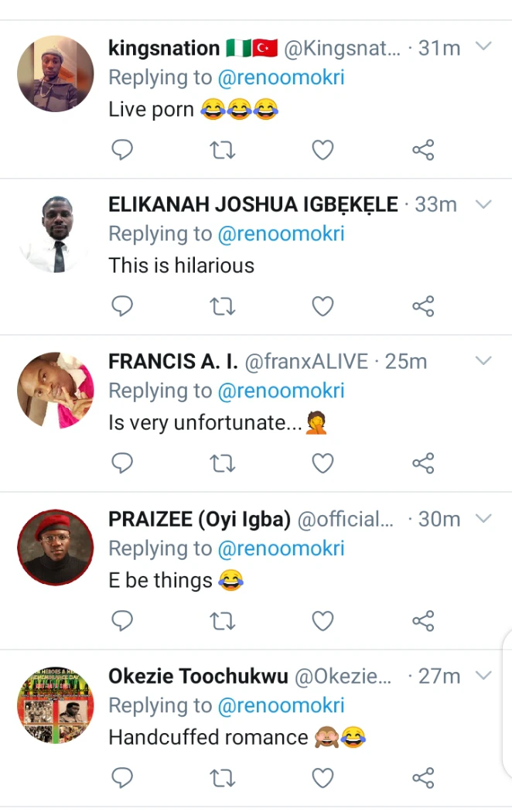The width and height of the screenshot is (512, 812).
Task: Share kingsnation's "Live porn" tweet
Action: [x=423, y=149]
